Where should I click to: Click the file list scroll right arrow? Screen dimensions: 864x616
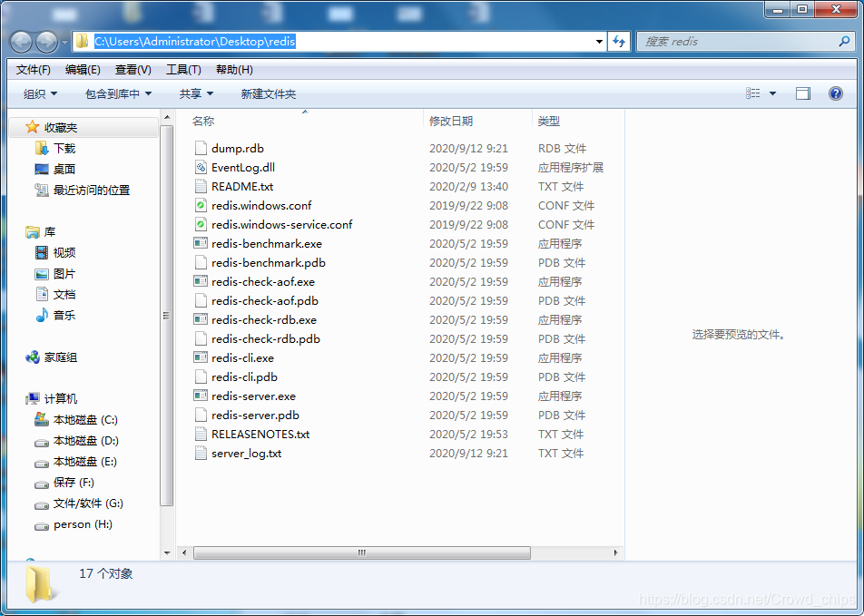coord(615,552)
